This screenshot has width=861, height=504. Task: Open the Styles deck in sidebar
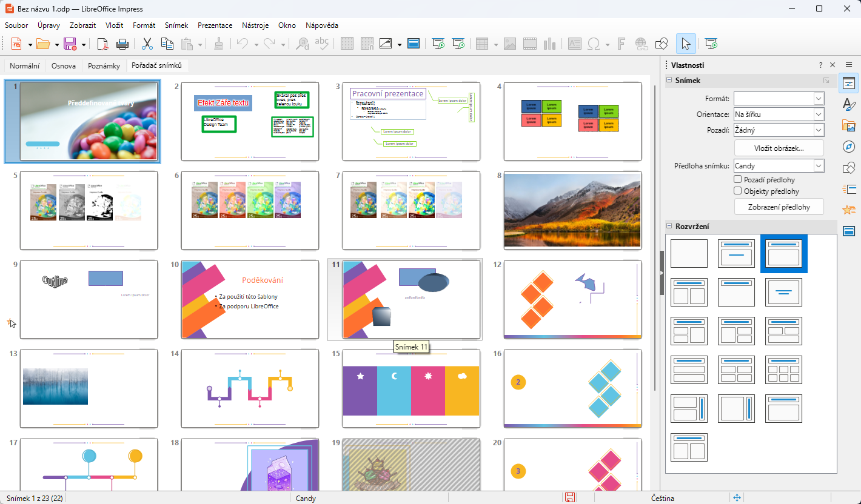tap(849, 104)
